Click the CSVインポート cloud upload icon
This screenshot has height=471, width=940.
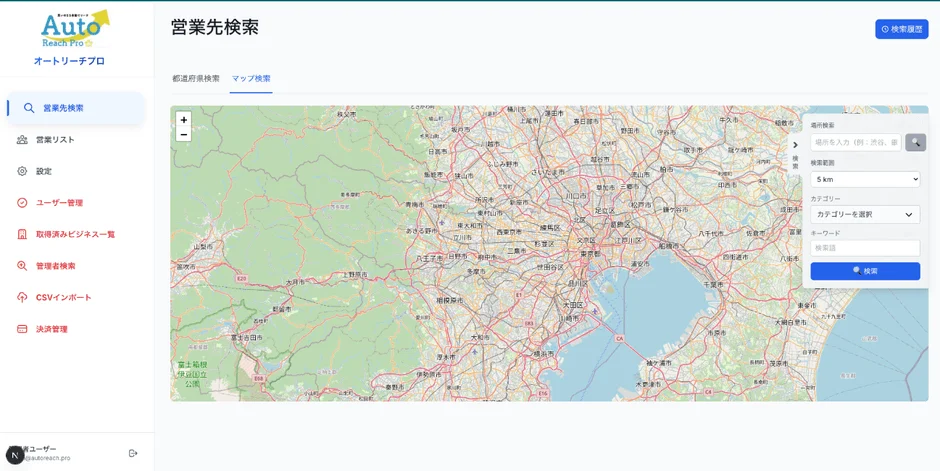click(x=22, y=297)
